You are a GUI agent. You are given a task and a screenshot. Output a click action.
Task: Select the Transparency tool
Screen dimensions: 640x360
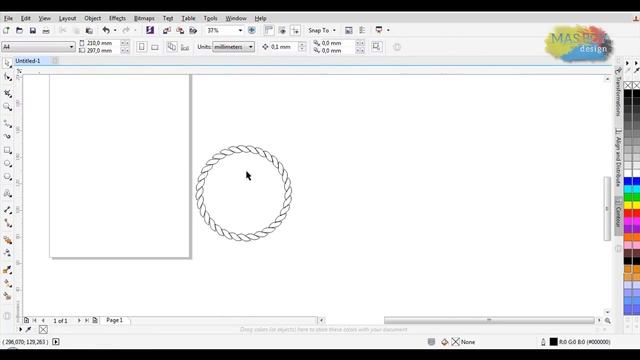pyautogui.click(x=7, y=253)
